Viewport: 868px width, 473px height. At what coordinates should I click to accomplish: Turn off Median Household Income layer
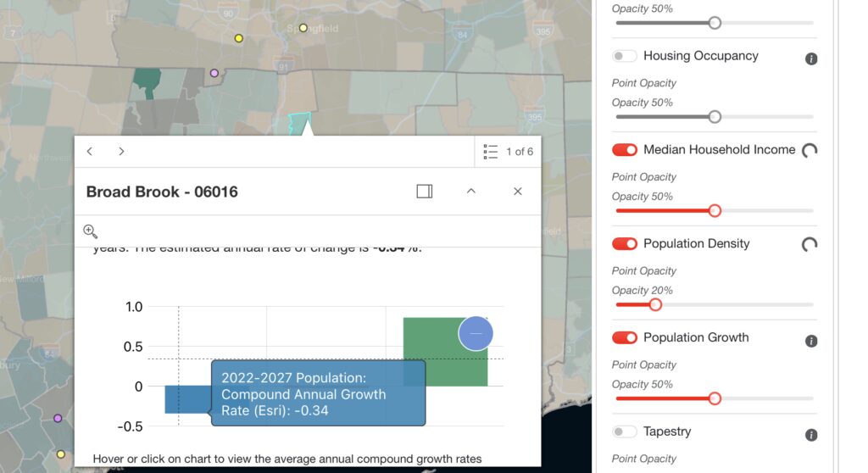625,150
